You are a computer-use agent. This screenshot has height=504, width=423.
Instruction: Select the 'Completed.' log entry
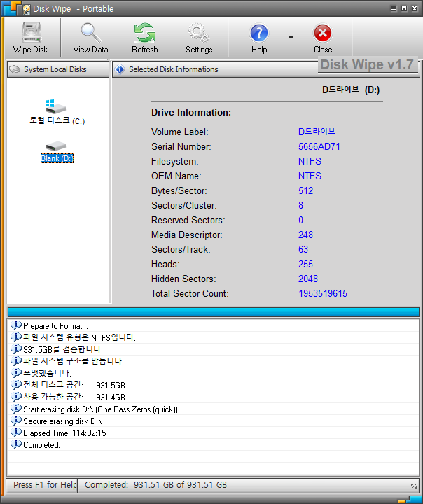(x=41, y=444)
